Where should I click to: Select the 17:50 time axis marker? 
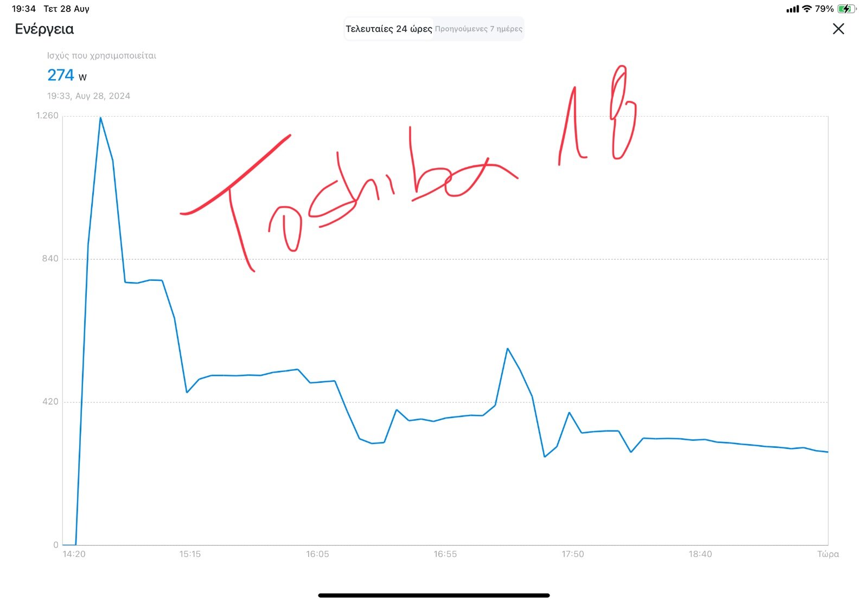[x=573, y=554]
